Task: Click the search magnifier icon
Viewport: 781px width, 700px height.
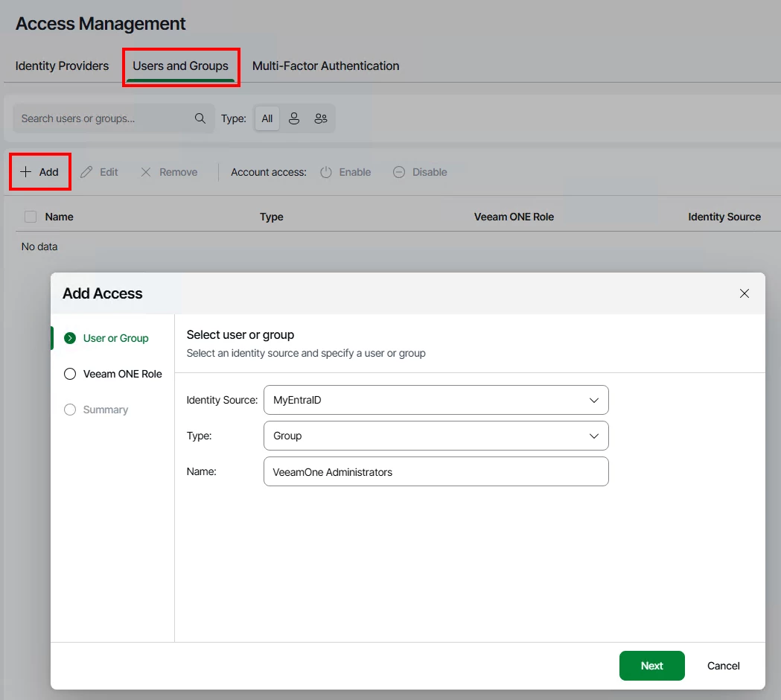Action: pos(200,118)
